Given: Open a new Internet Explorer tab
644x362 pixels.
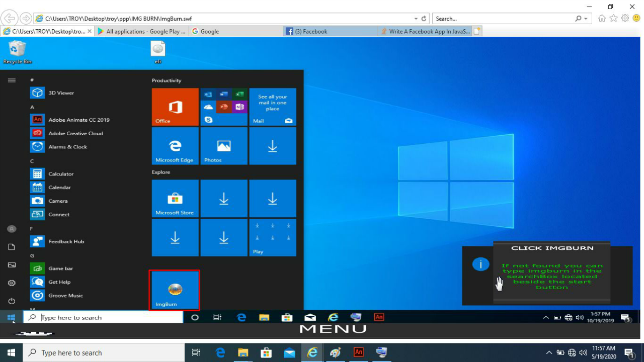Looking at the screenshot, I should click(477, 31).
